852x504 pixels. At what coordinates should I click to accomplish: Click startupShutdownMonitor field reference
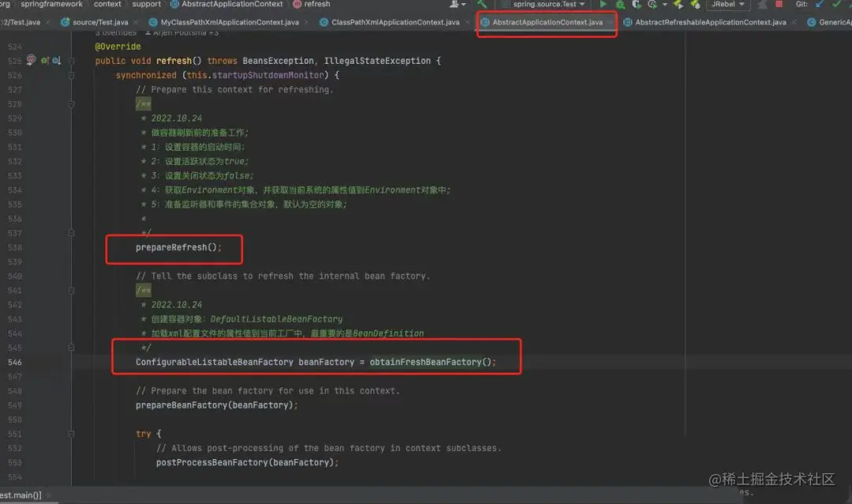pos(267,76)
